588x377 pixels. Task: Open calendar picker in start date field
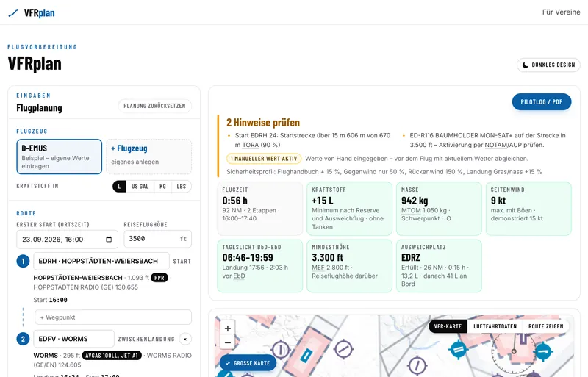tap(109, 240)
